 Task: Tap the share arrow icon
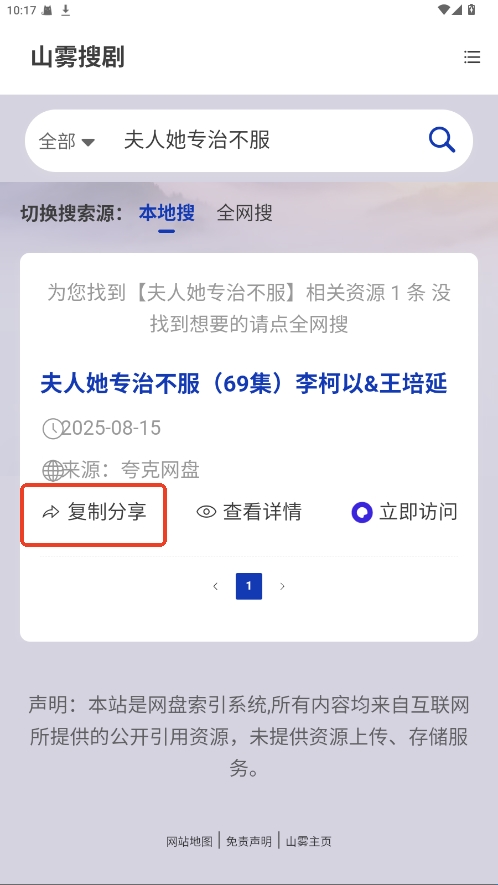coord(51,512)
